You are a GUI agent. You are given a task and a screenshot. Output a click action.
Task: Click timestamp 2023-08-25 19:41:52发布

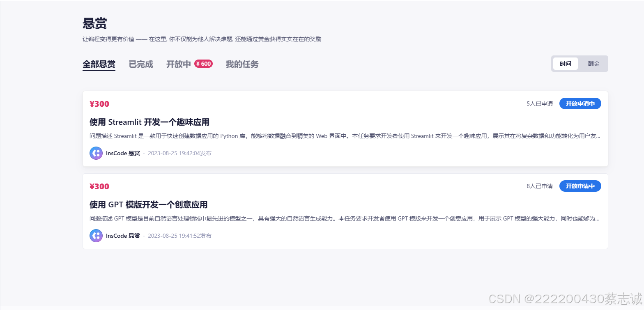(x=179, y=236)
